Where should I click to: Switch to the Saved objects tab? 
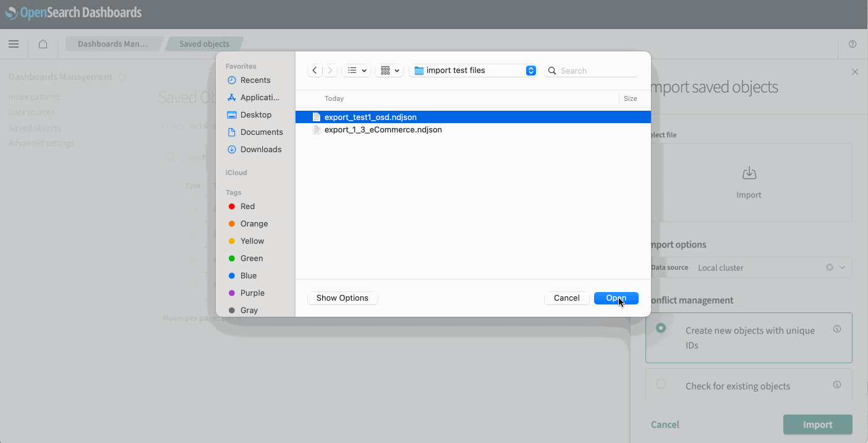pos(205,43)
